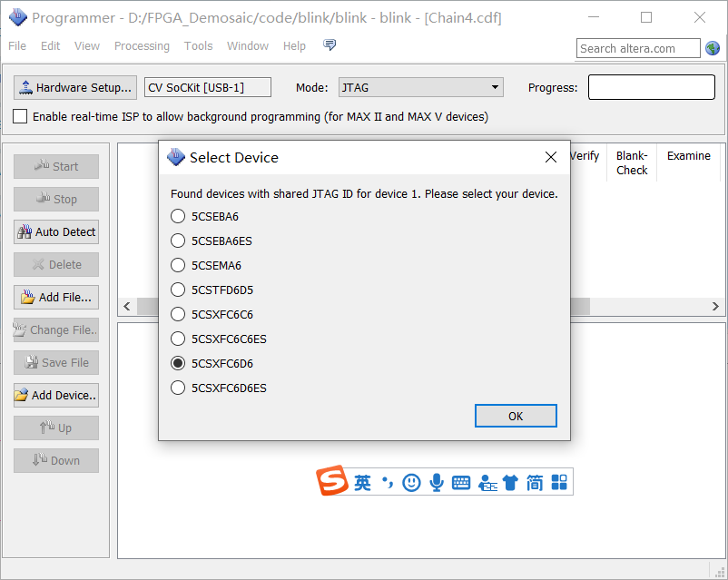Click the Search altera.com field
The image size is (728, 580).
[637, 48]
